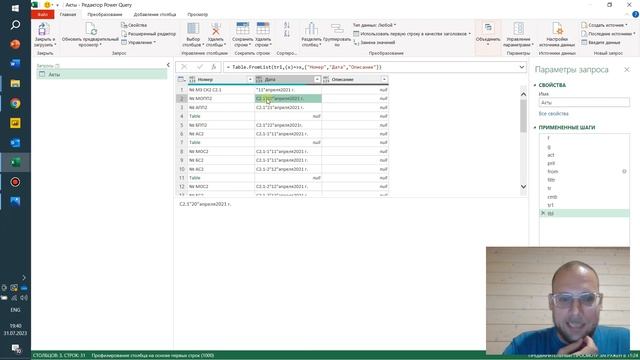Select the Table cell in row 4

(x=221, y=116)
